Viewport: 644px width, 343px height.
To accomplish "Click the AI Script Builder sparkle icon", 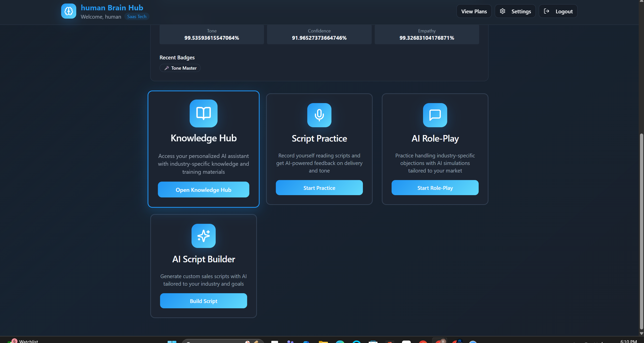I will (203, 236).
